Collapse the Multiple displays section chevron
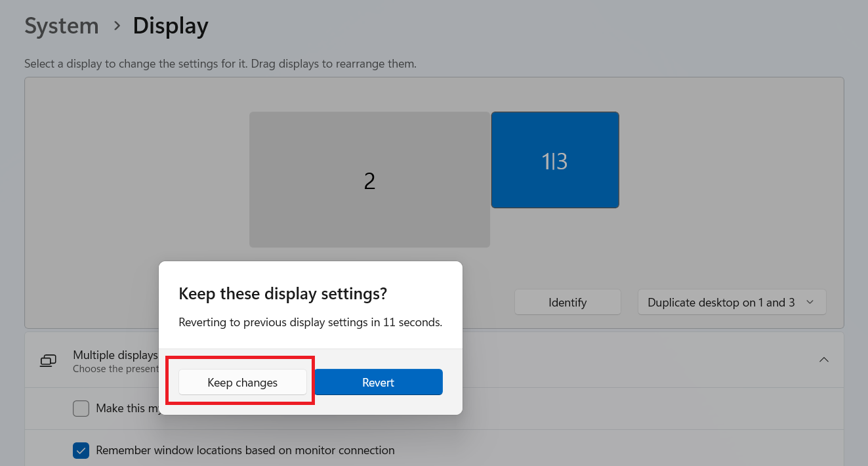This screenshot has height=466, width=868. pos(824,360)
